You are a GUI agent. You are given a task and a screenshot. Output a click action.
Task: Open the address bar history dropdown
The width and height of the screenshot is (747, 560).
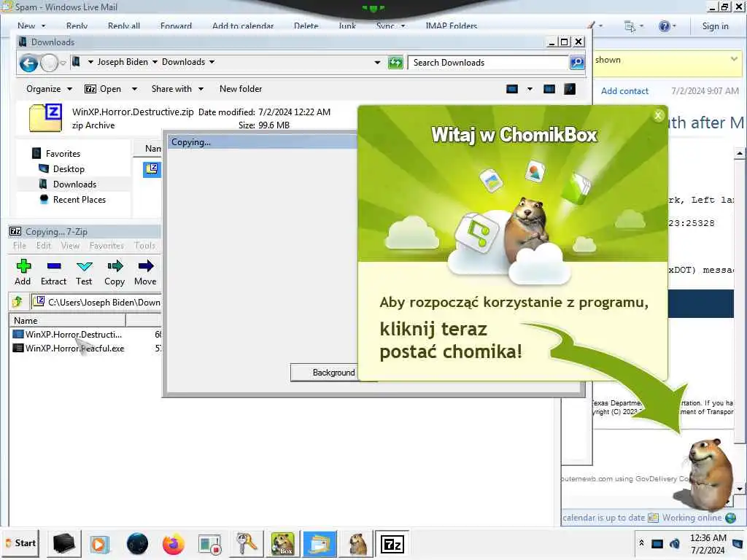377,63
